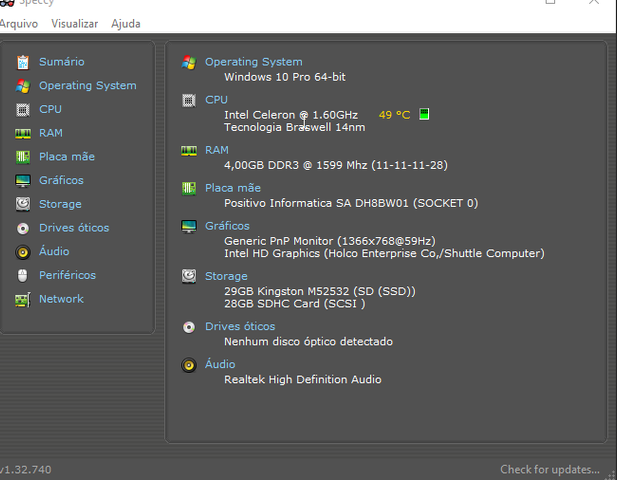This screenshot has height=480, width=617.
Task: Click the CPU chip icon in summary panel
Action: (x=189, y=101)
